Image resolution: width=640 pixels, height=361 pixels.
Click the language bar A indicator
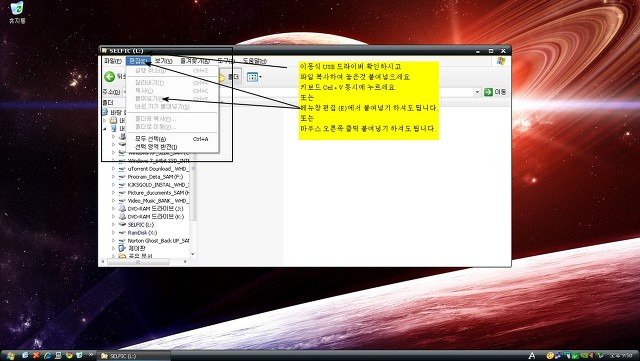pyautogui.click(x=532, y=356)
